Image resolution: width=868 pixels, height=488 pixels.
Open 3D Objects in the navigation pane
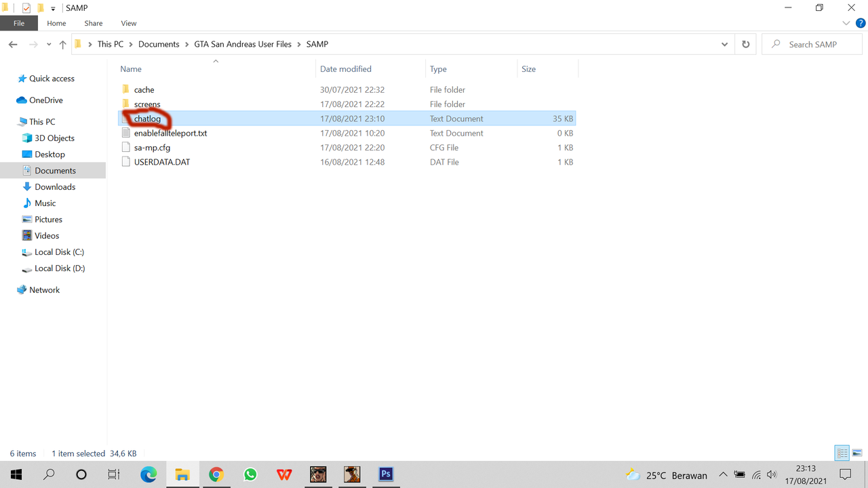pos(54,138)
